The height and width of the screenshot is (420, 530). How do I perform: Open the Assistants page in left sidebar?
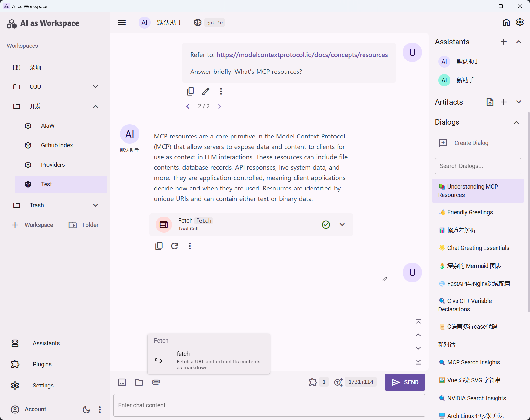55,343
